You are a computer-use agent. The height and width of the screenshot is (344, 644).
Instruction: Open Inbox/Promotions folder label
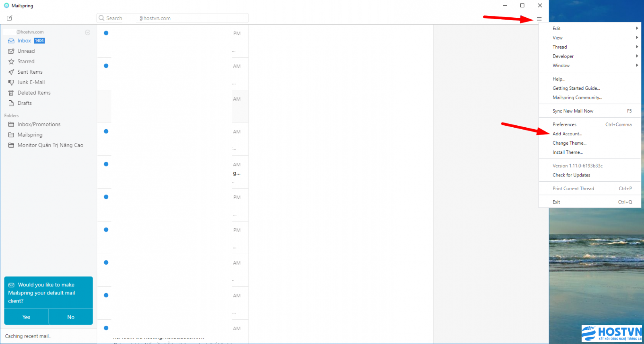[x=39, y=124]
